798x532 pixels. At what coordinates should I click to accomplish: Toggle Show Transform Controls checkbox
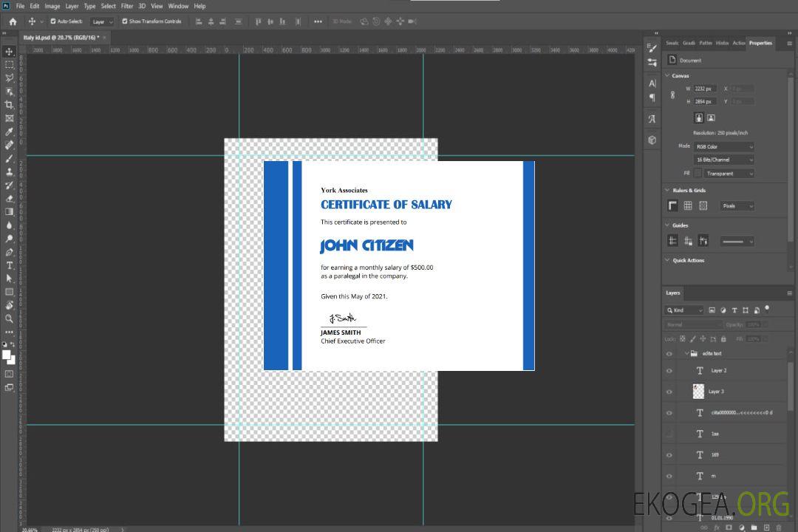[x=124, y=21]
